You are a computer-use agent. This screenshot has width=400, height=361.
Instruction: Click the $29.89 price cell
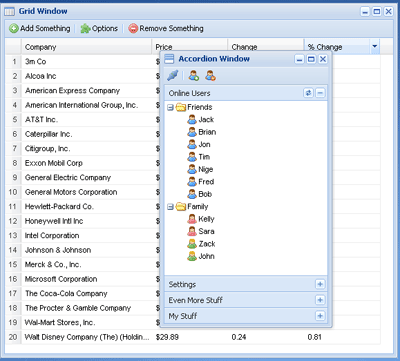(190, 337)
